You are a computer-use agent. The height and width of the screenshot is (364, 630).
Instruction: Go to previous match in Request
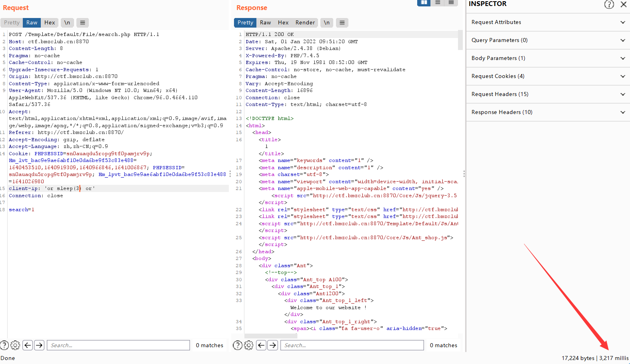coord(28,345)
